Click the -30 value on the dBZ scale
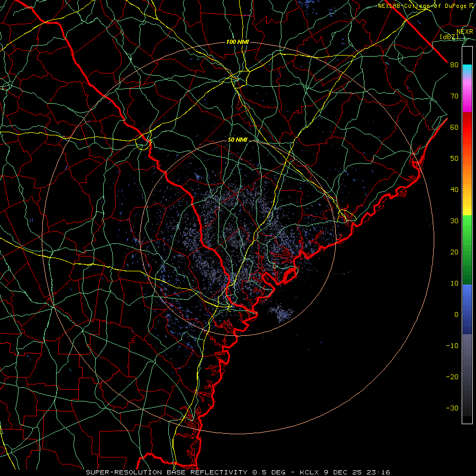This screenshot has width=476, height=476. 452,408
